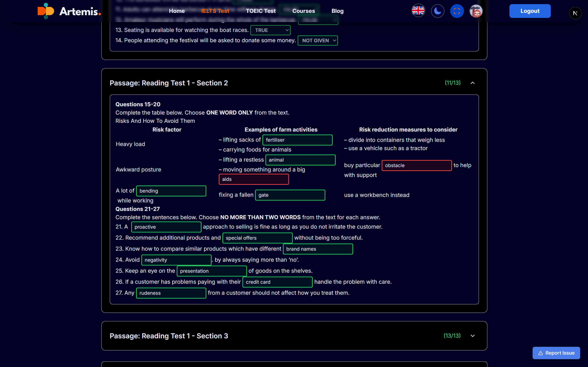The image size is (588, 367).
Task: Click the warning icon in Report Issue
Action: pyautogui.click(x=540, y=353)
